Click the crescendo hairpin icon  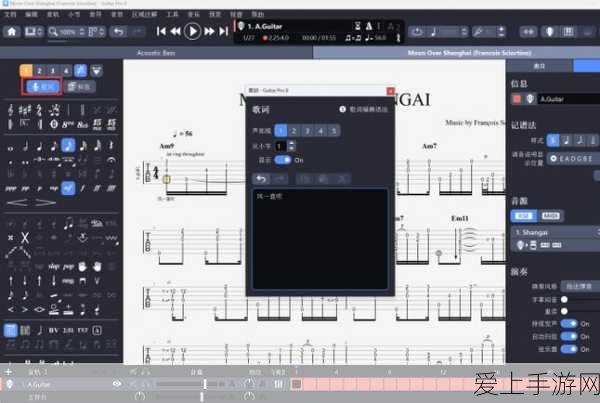coord(18,202)
